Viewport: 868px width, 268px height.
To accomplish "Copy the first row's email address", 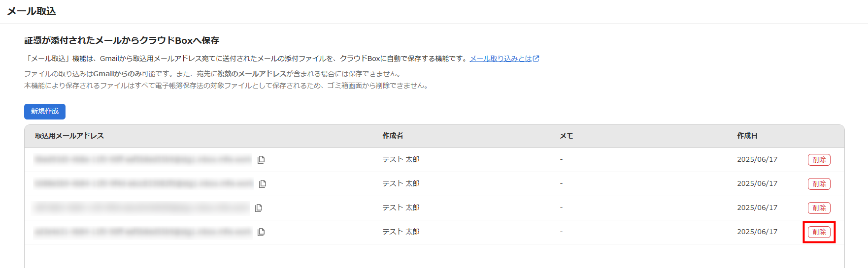I will 261,160.
